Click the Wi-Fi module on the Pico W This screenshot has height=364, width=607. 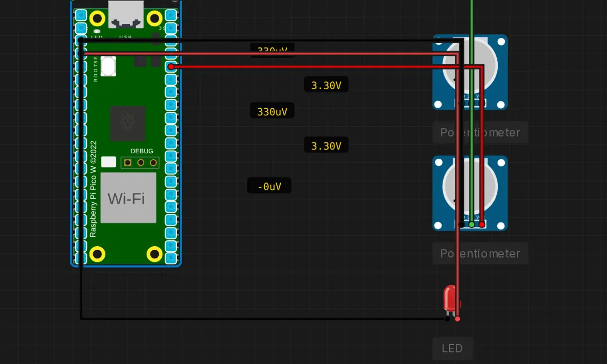128,198
